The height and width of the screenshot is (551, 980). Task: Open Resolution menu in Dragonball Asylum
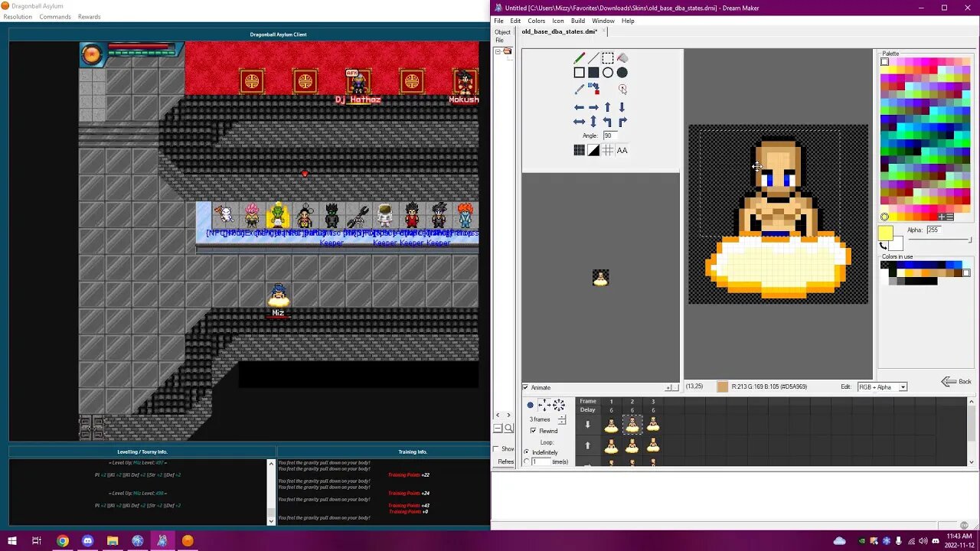[x=18, y=17]
